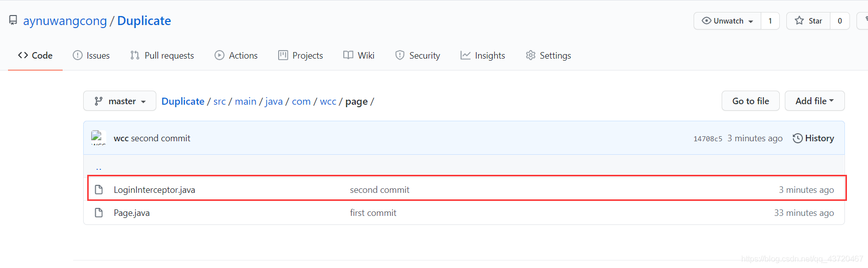
Task: Open the Pull requests tab
Action: (x=162, y=56)
